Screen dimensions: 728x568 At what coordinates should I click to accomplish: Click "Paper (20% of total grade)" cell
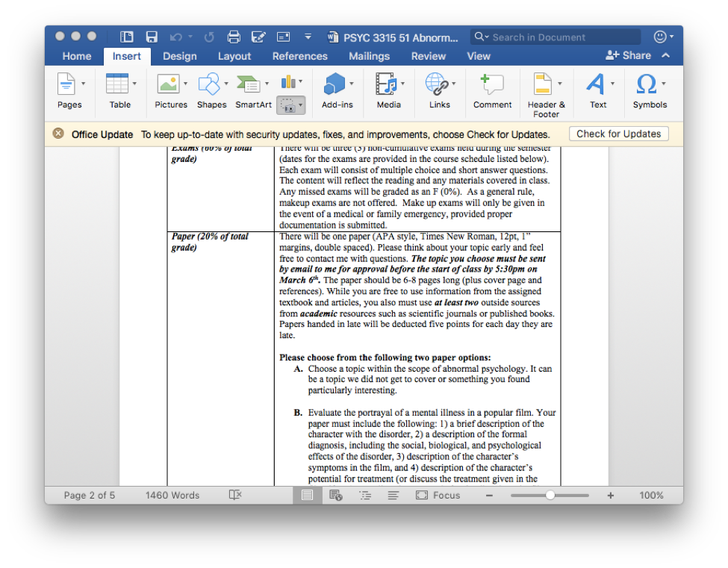pyautogui.click(x=220, y=358)
